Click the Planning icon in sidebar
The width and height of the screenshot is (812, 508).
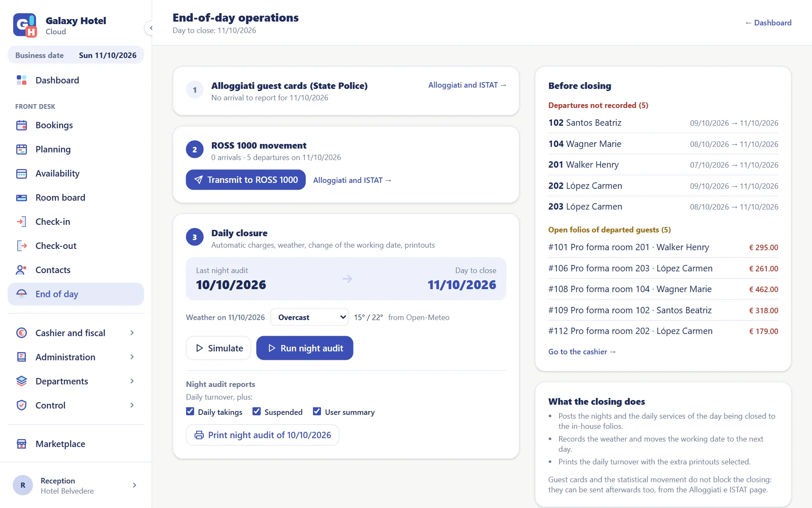(x=22, y=149)
